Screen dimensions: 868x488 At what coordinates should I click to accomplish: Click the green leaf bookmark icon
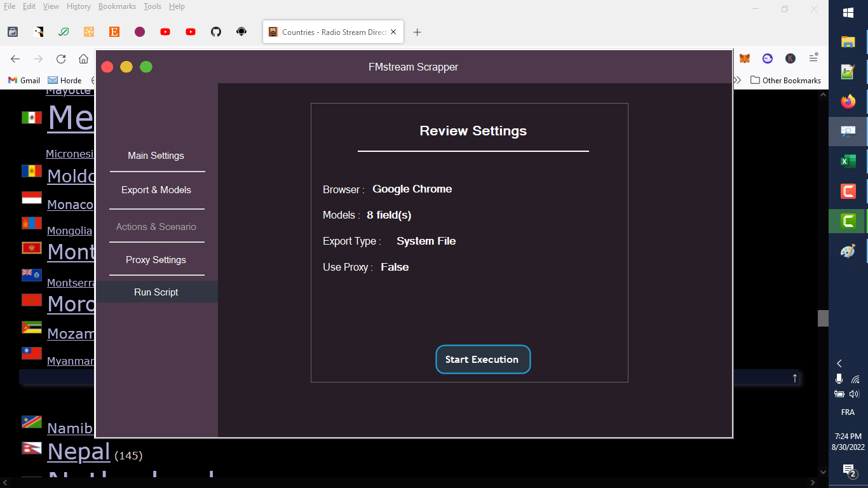click(64, 32)
